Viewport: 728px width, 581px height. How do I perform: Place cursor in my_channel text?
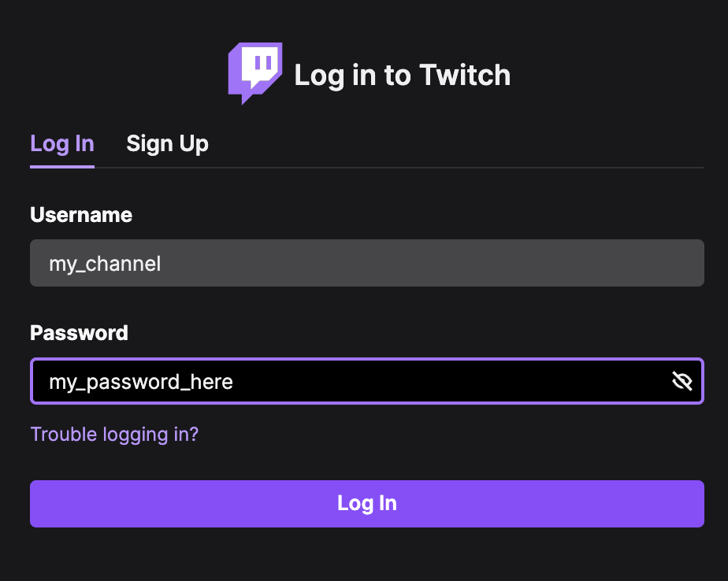click(x=105, y=264)
